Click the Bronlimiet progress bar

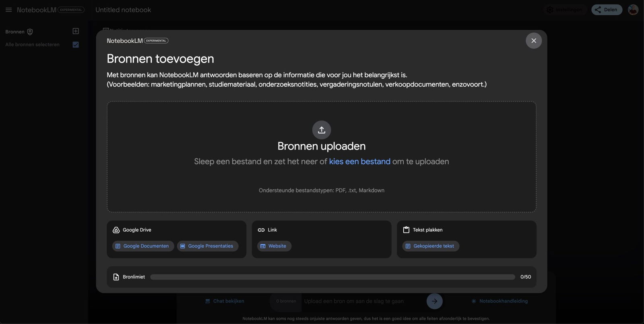tap(332, 277)
